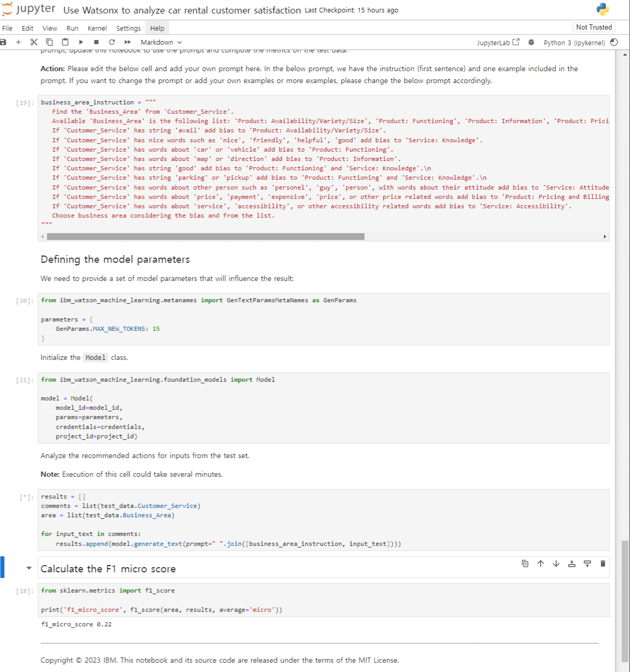Move the selected cell up

click(x=541, y=563)
